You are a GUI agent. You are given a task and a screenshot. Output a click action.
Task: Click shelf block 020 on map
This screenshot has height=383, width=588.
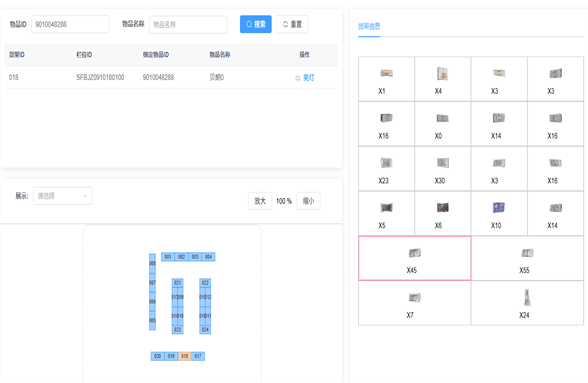pos(158,356)
